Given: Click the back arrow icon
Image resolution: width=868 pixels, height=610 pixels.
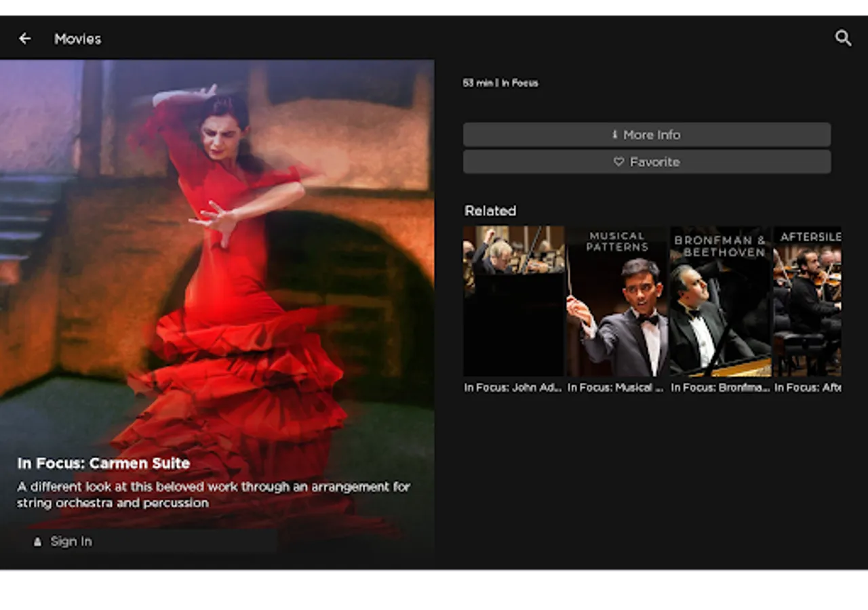Looking at the screenshot, I should 25,39.
